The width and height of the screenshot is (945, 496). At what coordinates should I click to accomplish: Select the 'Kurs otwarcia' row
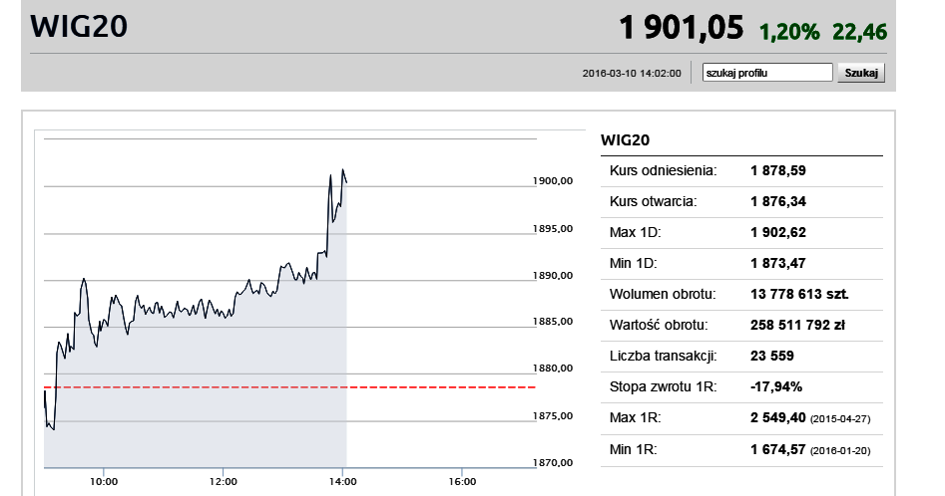(741, 202)
